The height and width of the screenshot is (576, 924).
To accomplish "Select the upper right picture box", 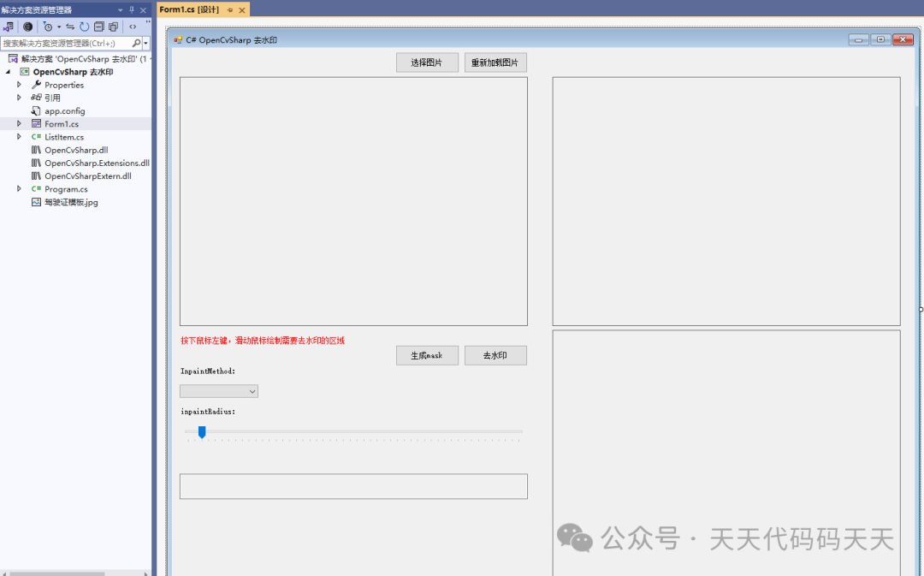I will coord(726,201).
